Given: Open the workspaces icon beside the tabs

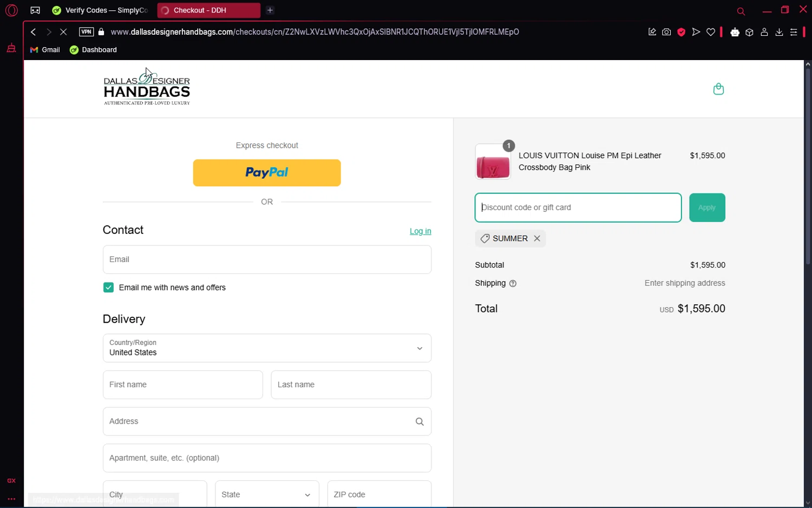Looking at the screenshot, I should [x=35, y=10].
